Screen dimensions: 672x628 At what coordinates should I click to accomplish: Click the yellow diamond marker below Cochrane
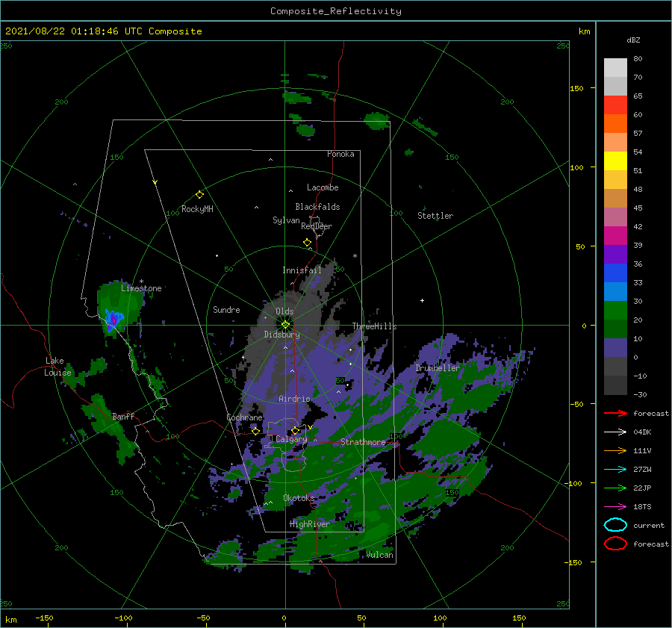pyautogui.click(x=256, y=431)
